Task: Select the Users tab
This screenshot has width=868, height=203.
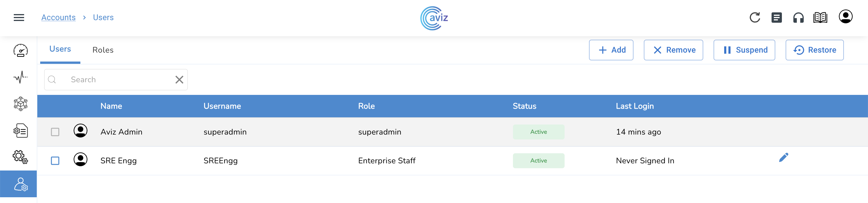Action: pyautogui.click(x=60, y=49)
